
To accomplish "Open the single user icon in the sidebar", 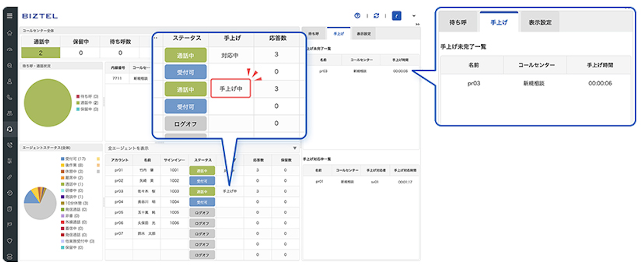I will coord(10,81).
